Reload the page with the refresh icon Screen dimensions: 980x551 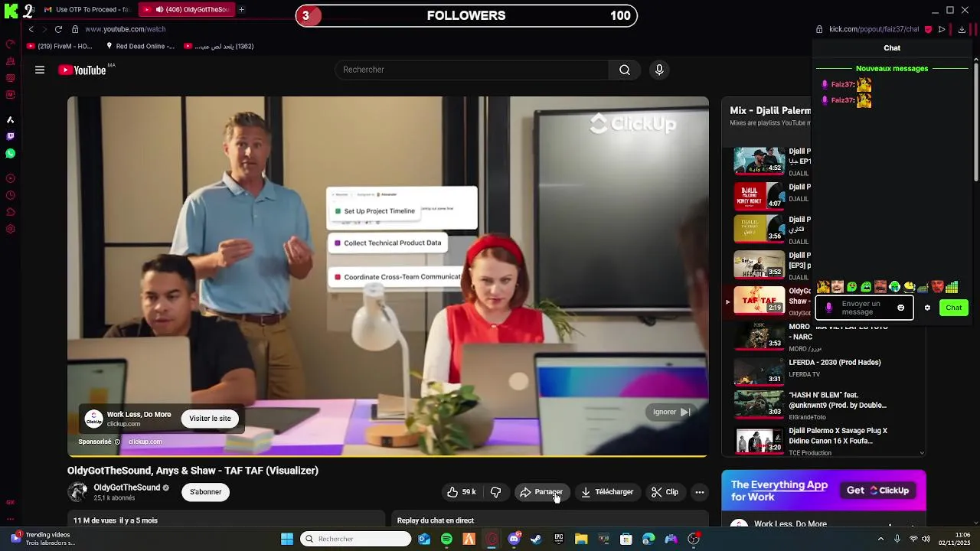[58, 29]
